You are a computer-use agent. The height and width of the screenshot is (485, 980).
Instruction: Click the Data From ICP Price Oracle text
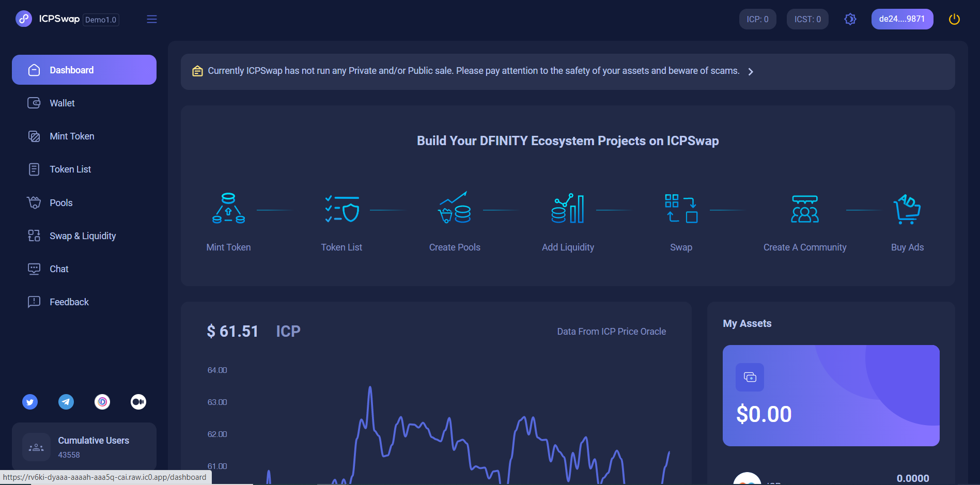coord(611,332)
